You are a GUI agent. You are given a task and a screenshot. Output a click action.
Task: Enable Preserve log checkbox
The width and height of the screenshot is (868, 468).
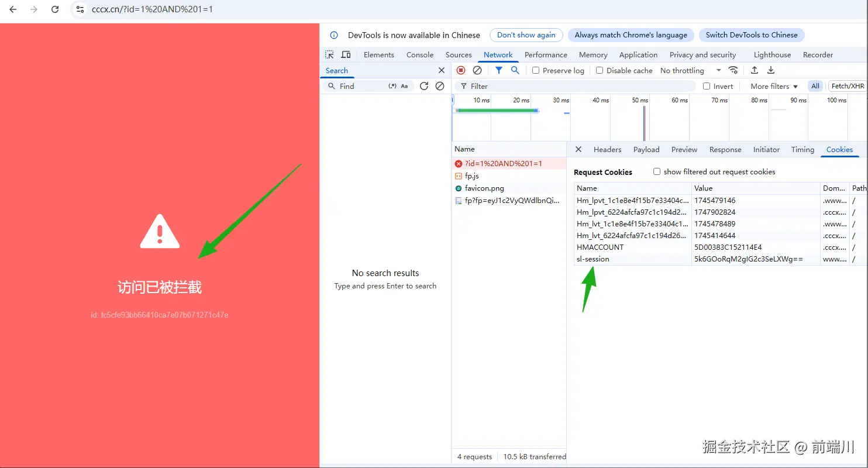click(536, 70)
